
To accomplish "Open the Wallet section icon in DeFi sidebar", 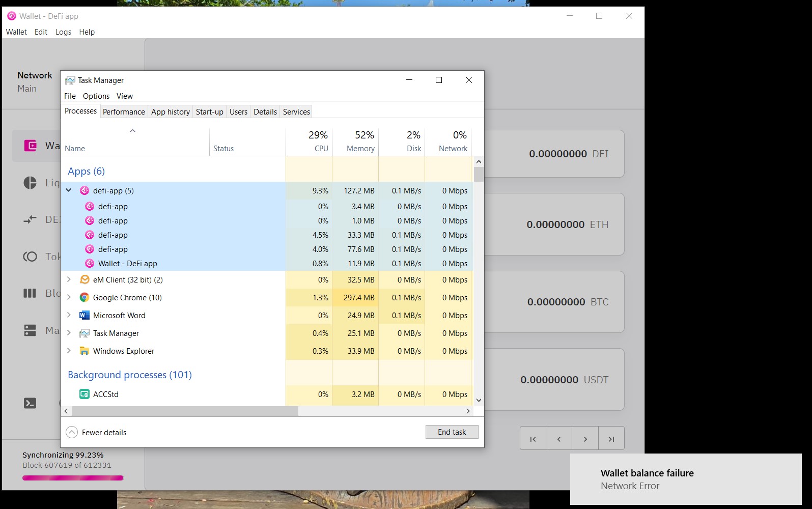I will click(31, 146).
